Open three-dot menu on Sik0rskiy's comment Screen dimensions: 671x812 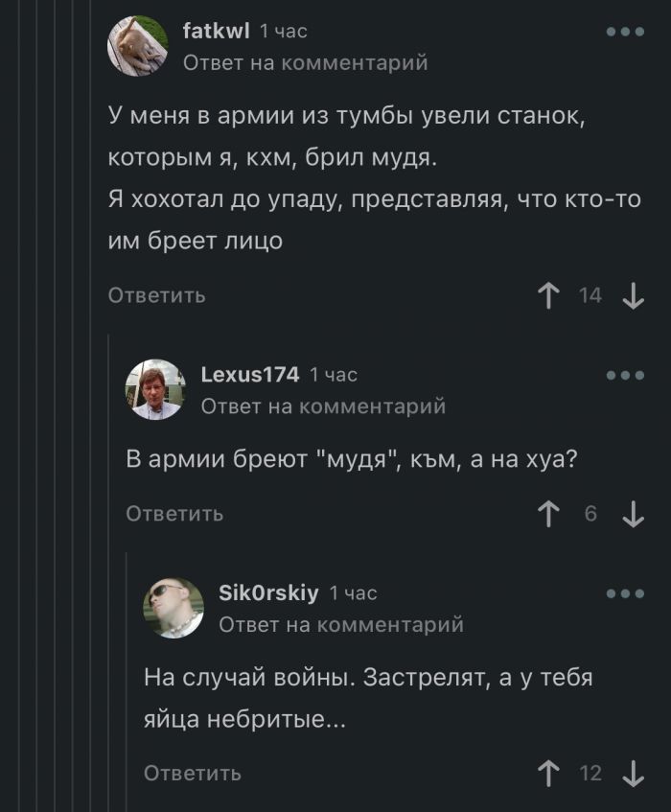625,593
